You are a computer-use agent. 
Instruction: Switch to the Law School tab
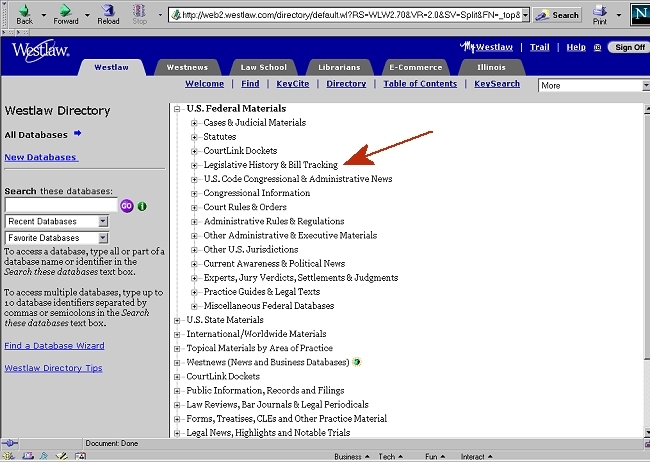(x=264, y=67)
